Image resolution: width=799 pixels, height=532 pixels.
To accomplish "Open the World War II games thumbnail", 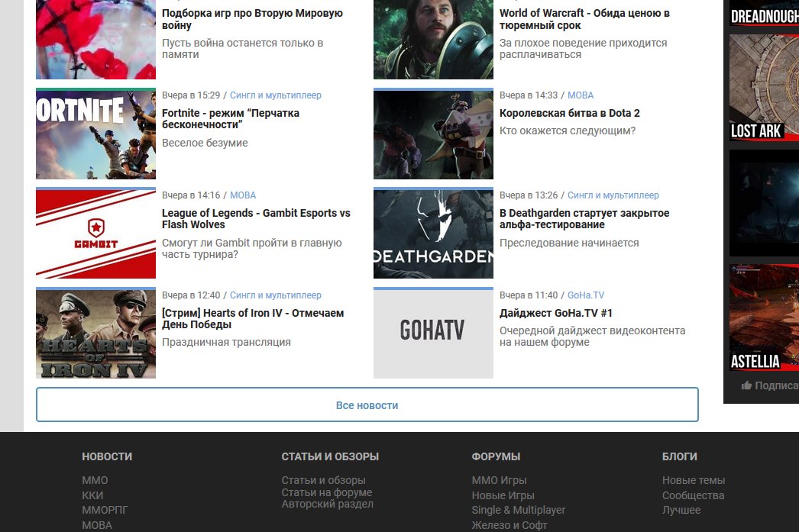I will click(x=95, y=39).
